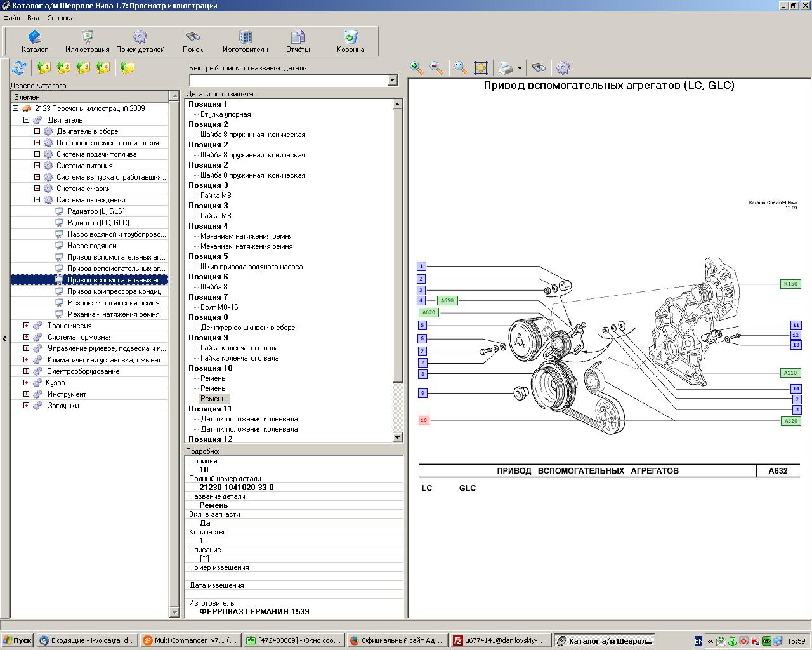
Task: Expand tree to level 3 folder icon
Action: (x=83, y=67)
